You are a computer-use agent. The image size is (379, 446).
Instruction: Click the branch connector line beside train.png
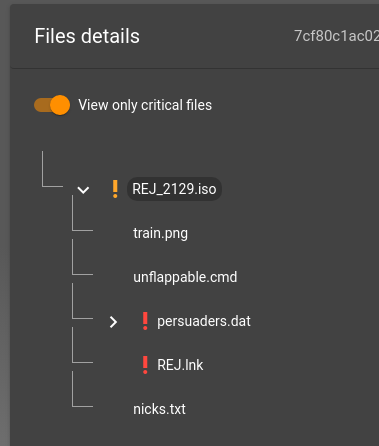pyautogui.click(x=82, y=213)
